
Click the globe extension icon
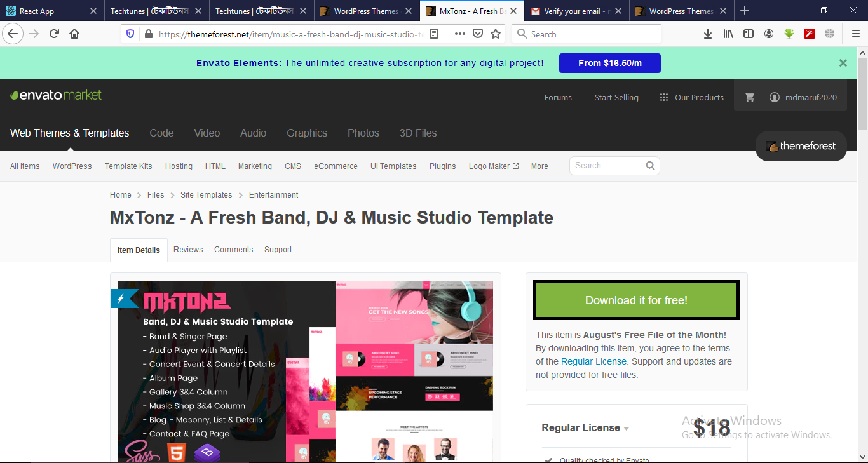[x=830, y=34]
